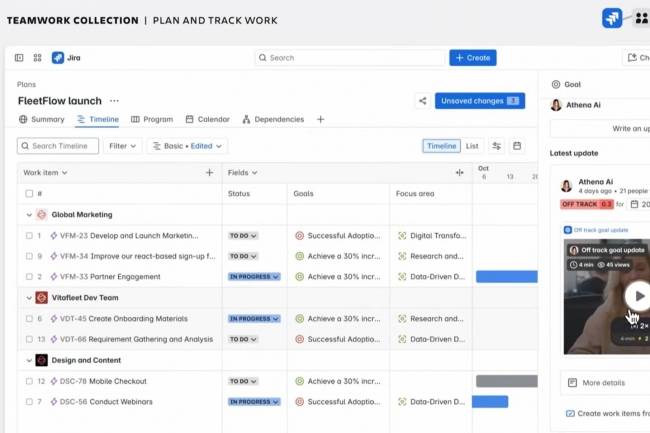650x433 pixels.
Task: Click the column resize icon near Fields
Action: coord(459,173)
